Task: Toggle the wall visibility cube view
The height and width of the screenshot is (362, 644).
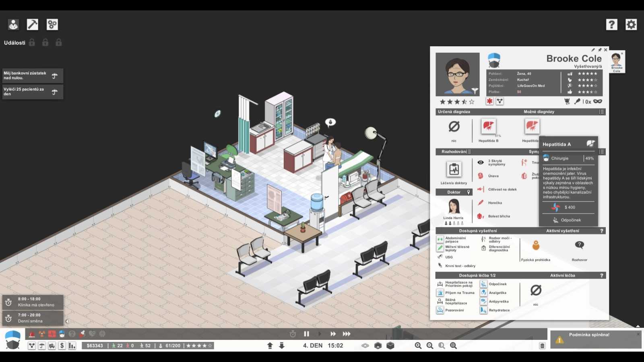Action: 390,346
